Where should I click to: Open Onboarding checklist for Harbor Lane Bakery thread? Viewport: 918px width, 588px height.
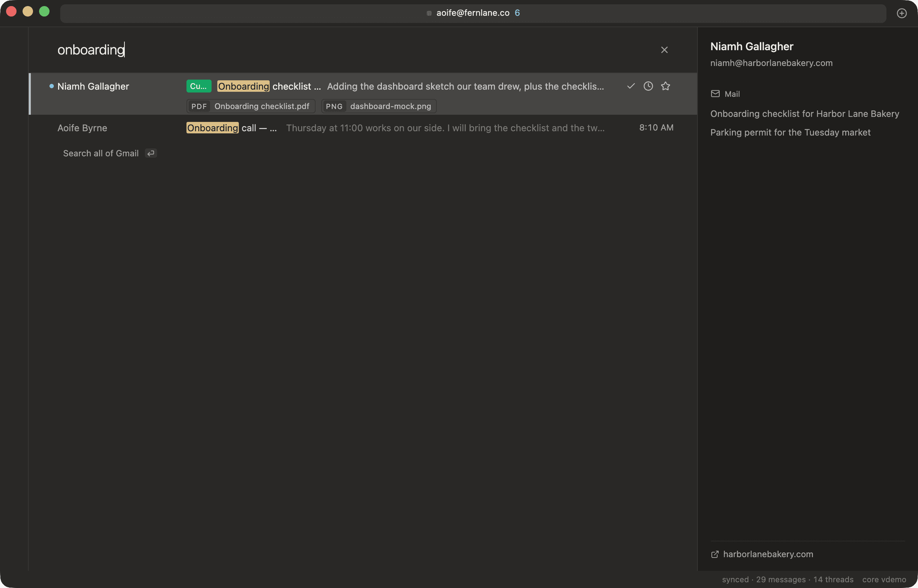point(804,114)
